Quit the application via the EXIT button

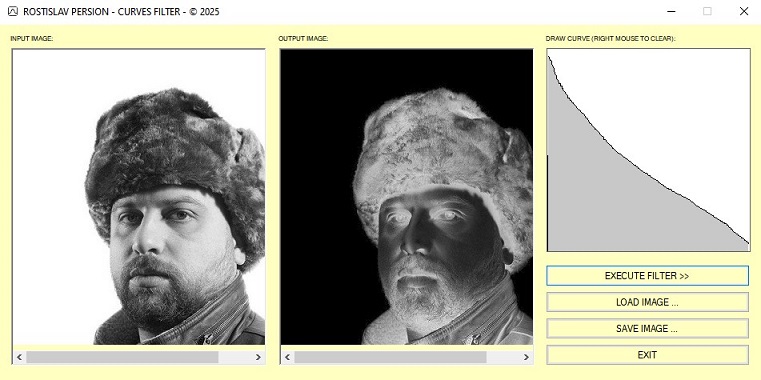(647, 355)
